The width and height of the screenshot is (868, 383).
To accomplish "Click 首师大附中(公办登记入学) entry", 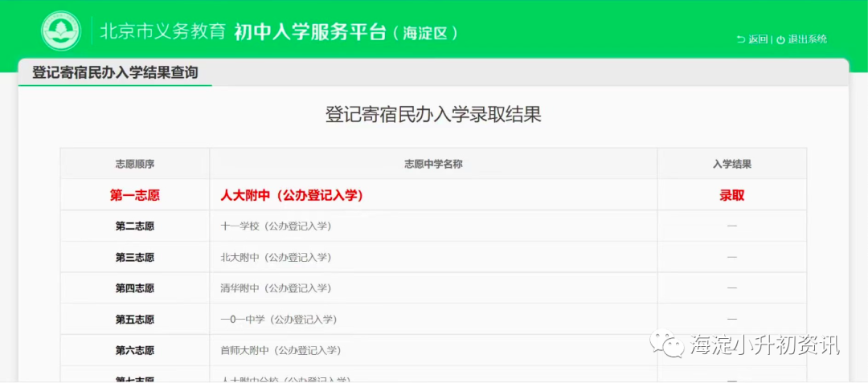I will click(280, 350).
